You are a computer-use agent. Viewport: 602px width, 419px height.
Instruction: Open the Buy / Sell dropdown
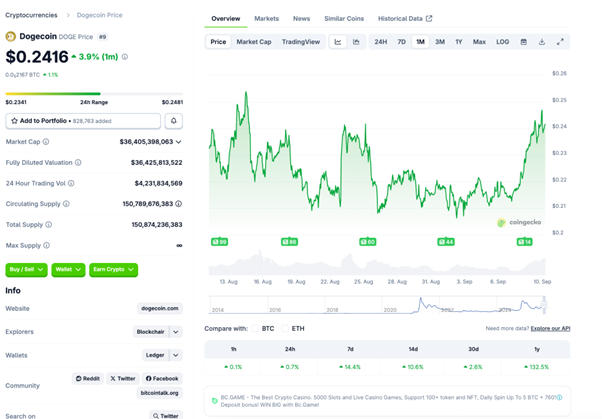(26, 270)
